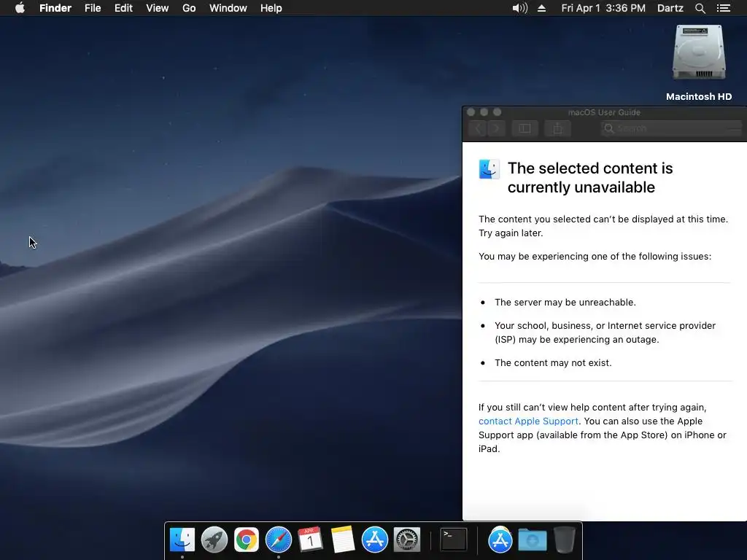Screen dimensions: 747x560
Task: Open the Help menu
Action: tap(271, 8)
